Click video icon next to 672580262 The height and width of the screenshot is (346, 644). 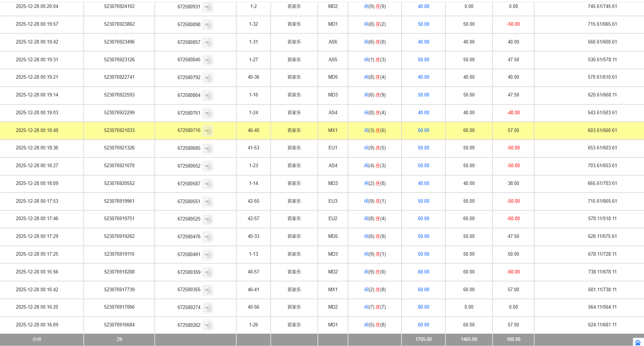click(208, 325)
